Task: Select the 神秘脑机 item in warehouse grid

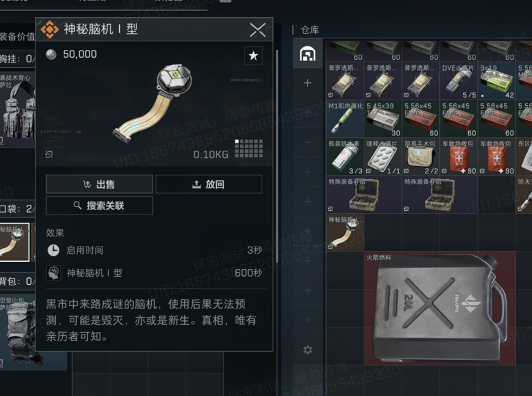Action: (x=345, y=232)
